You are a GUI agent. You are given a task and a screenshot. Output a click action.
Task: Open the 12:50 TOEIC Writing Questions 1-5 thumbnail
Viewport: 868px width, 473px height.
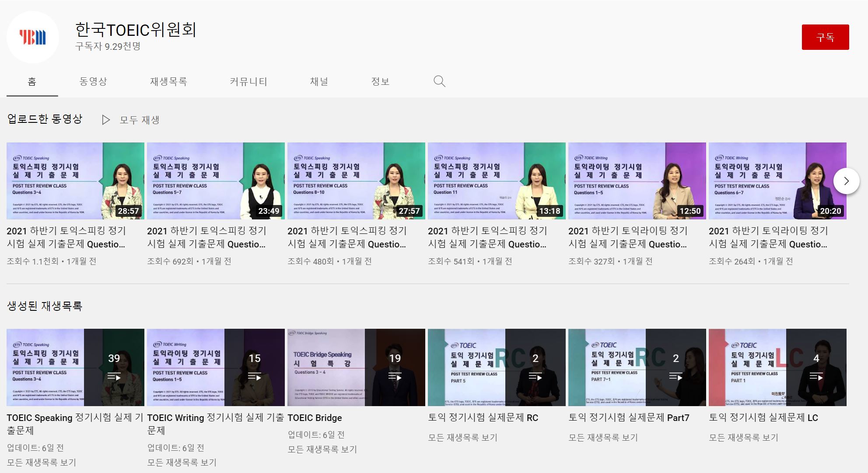[637, 181]
